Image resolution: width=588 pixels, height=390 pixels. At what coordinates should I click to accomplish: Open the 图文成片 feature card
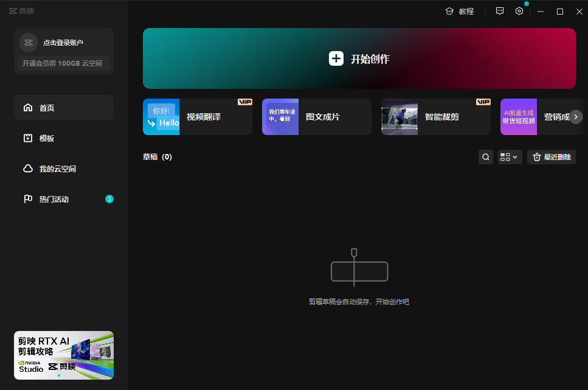tap(317, 117)
